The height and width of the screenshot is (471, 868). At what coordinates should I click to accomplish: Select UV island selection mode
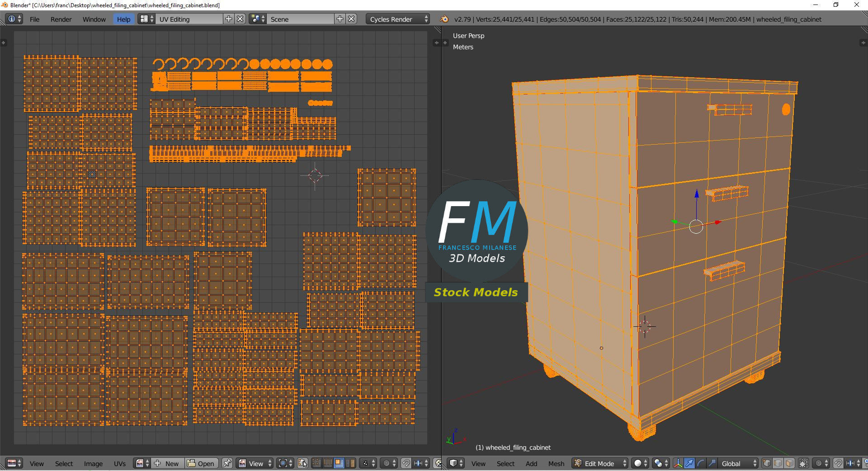point(349,463)
